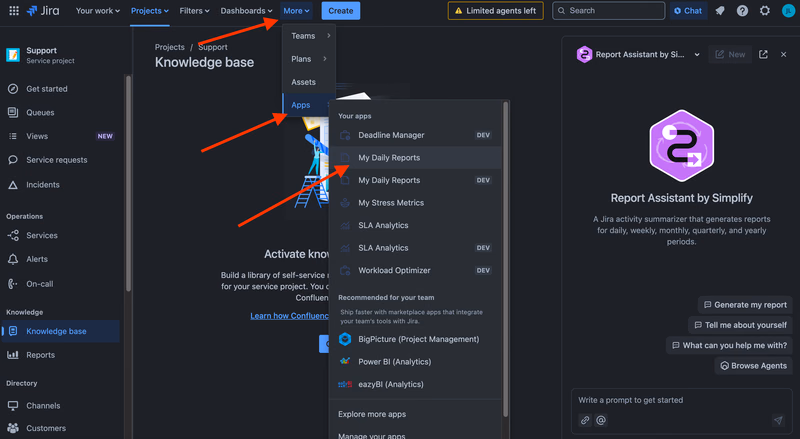Screen dimensions: 800x439
Task: Click Projects breadcrumb link
Action: [169, 47]
